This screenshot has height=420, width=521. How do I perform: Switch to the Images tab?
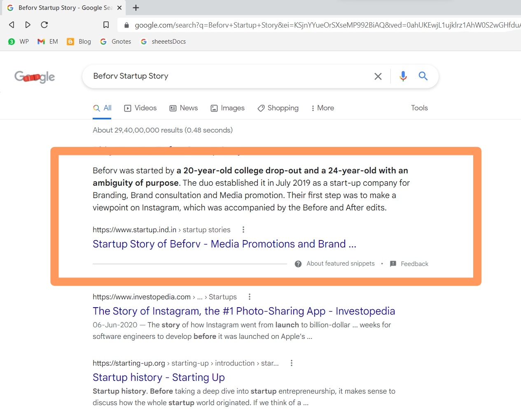click(227, 108)
